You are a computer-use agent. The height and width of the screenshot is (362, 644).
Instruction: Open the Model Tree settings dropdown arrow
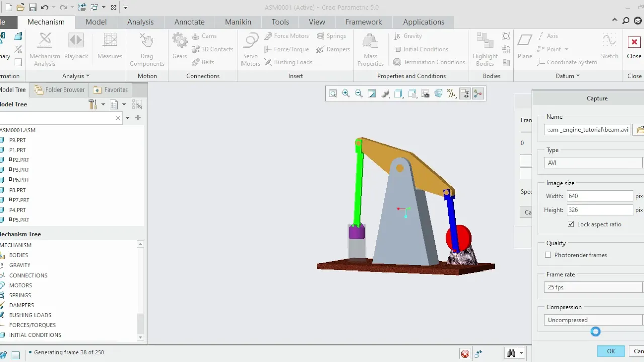(x=103, y=105)
